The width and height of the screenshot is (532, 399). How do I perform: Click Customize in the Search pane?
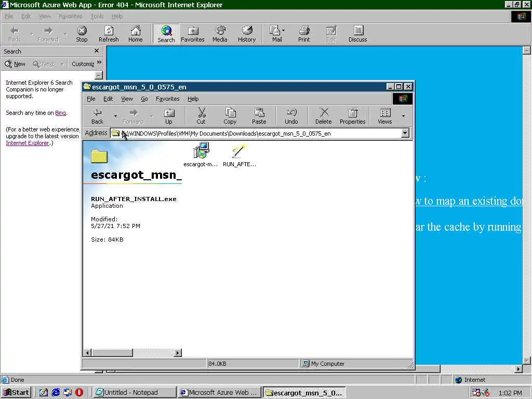click(x=83, y=64)
